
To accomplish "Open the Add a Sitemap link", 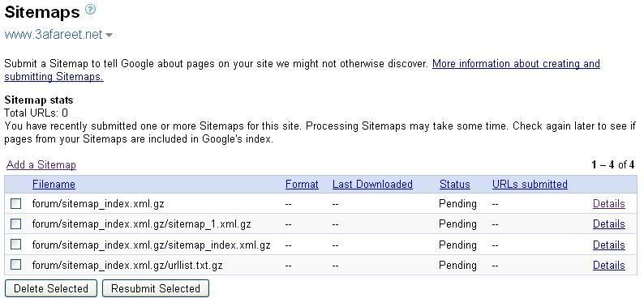I will point(41,164).
